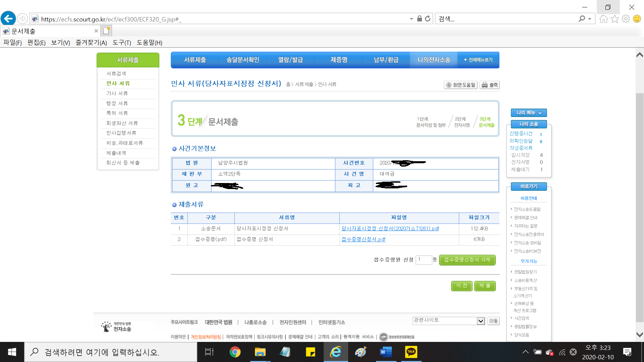Expand the 관련사이트 dropdown
The width and height of the screenshot is (644, 362).
tap(481, 321)
